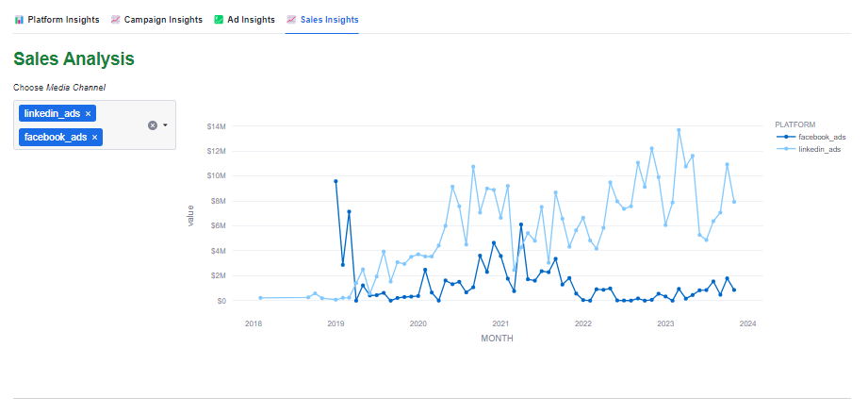Go to the Ad Insights tab

click(x=251, y=20)
